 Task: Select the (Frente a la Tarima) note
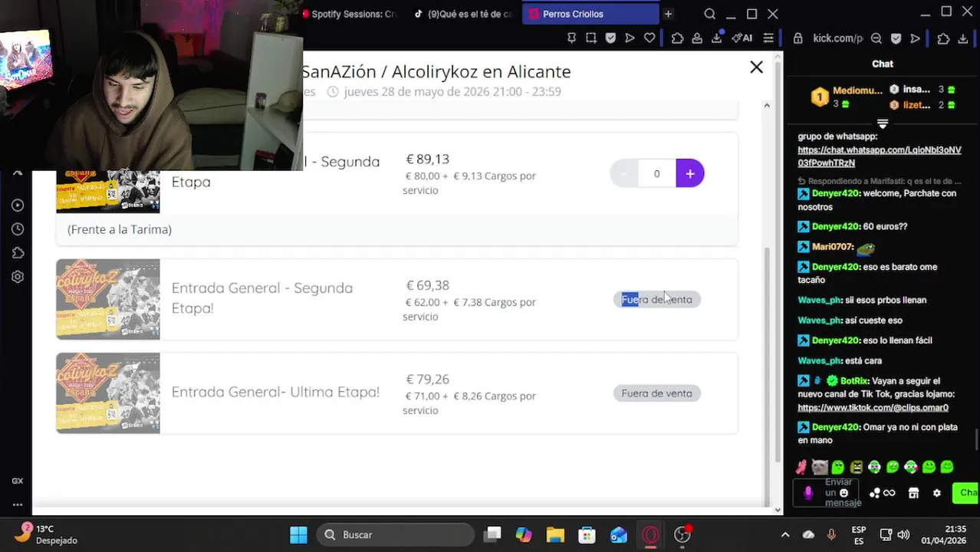click(120, 229)
